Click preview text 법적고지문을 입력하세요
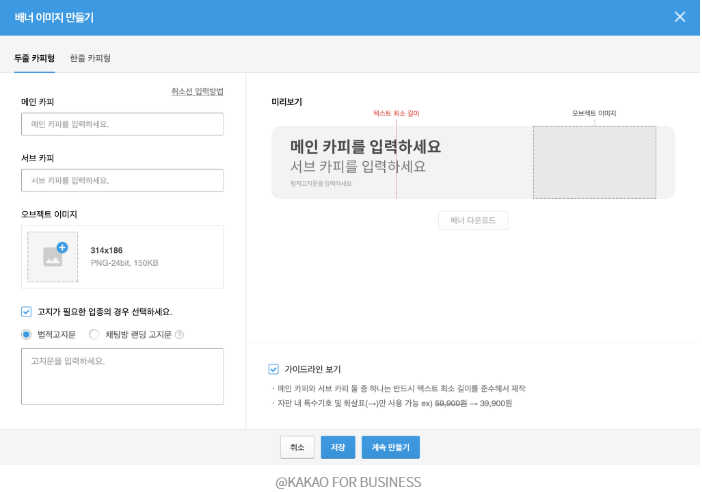 (x=321, y=184)
